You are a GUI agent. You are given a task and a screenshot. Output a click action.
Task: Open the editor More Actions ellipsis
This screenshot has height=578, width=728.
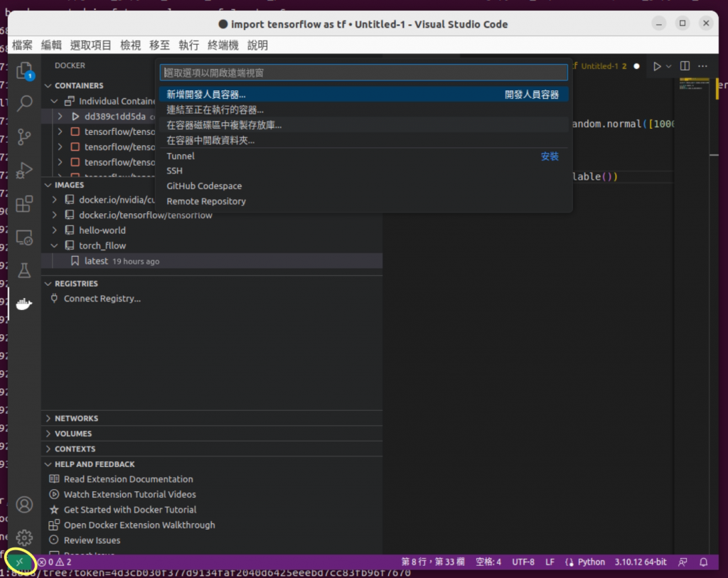click(x=703, y=66)
